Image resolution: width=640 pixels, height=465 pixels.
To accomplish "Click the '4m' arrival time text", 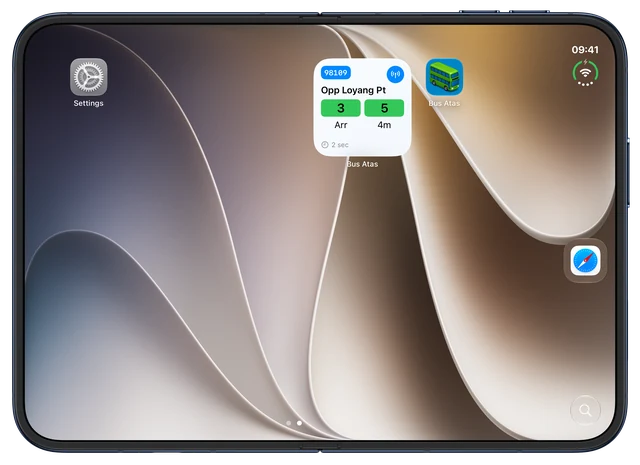I will 384,125.
